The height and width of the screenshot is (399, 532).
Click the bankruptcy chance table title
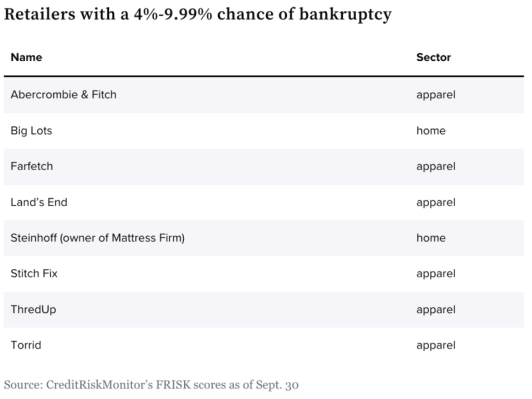198,14
